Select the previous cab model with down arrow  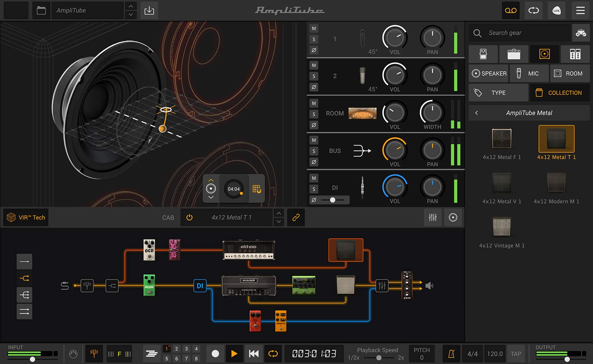click(x=279, y=222)
